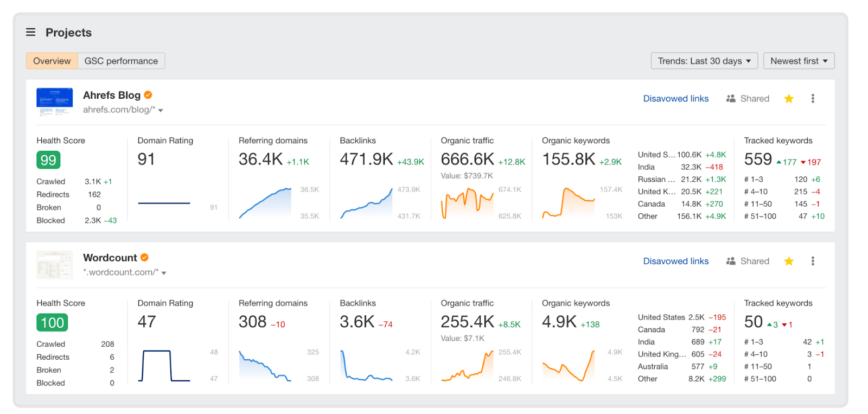Click the Wordcount site thumbnail

pos(54,265)
